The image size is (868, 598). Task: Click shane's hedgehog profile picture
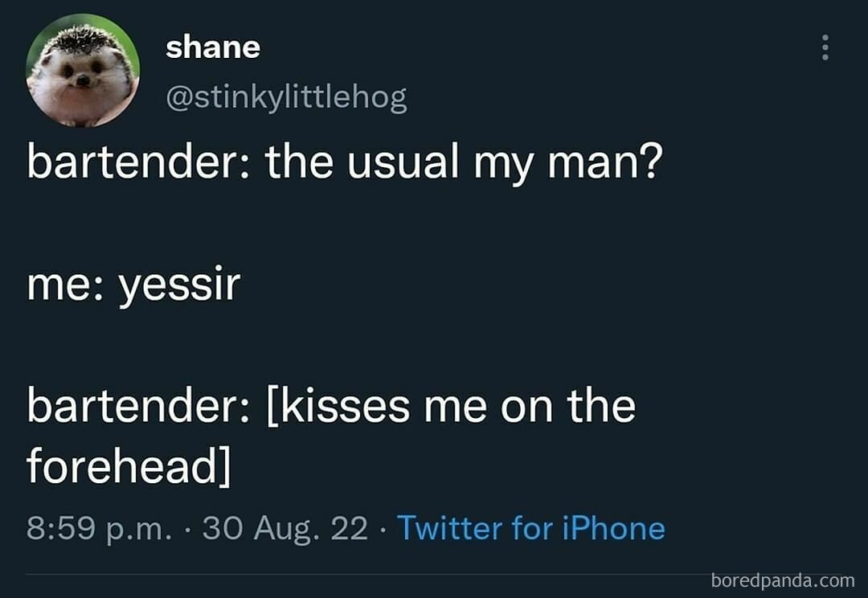83,70
